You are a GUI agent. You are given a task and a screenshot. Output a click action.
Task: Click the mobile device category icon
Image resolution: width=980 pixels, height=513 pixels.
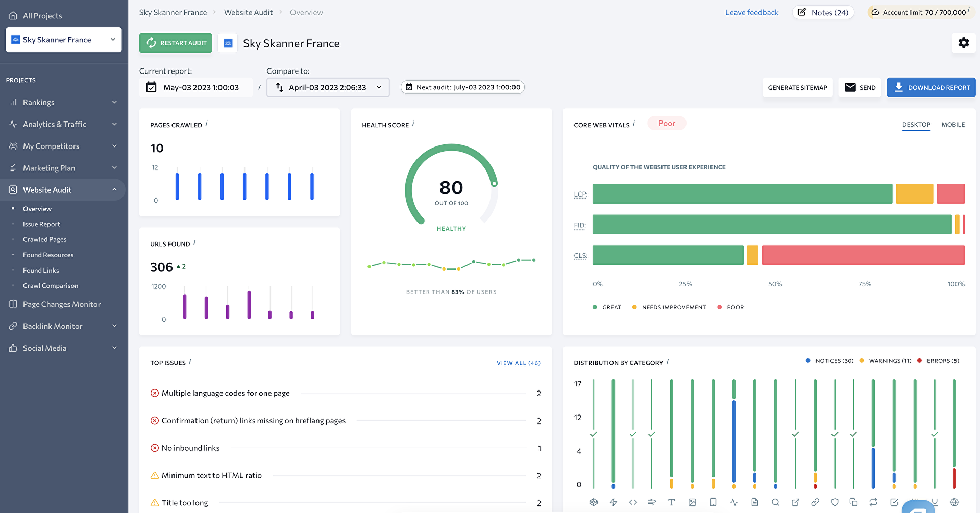tap(713, 502)
